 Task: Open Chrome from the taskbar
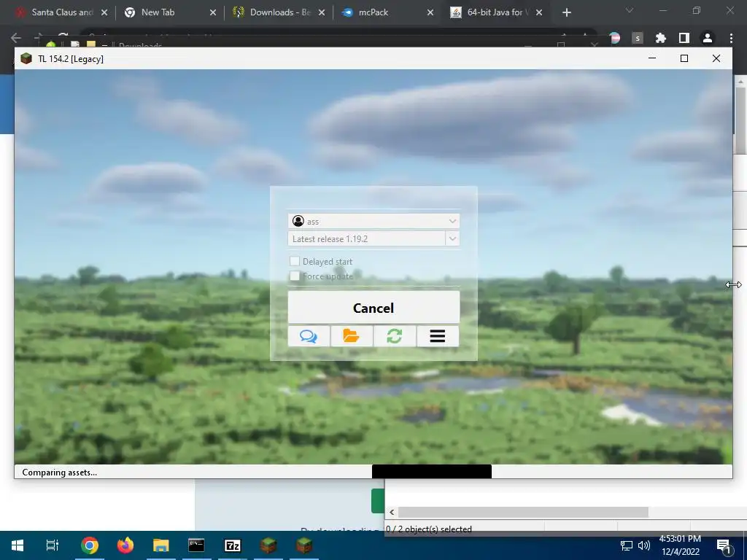coord(90,545)
